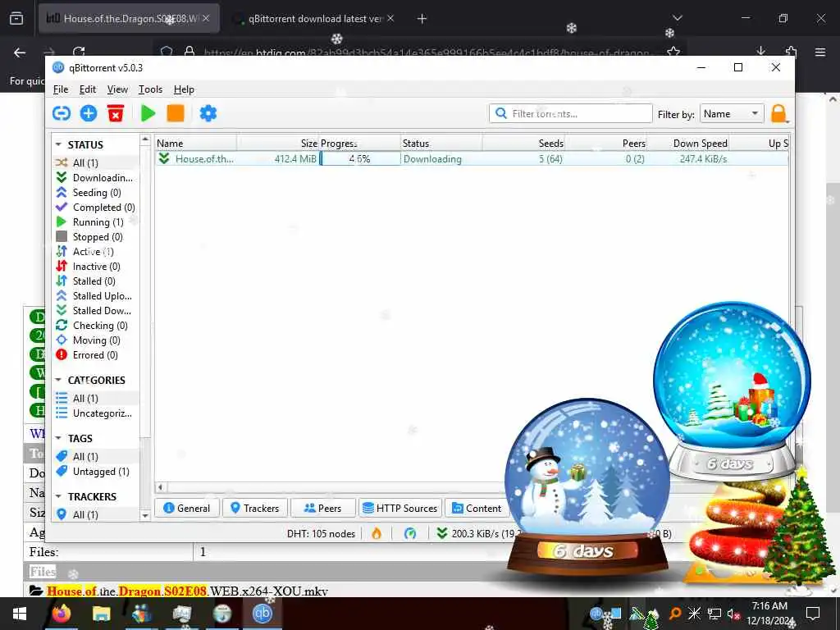Click the flame connection status icon

[x=377, y=533]
